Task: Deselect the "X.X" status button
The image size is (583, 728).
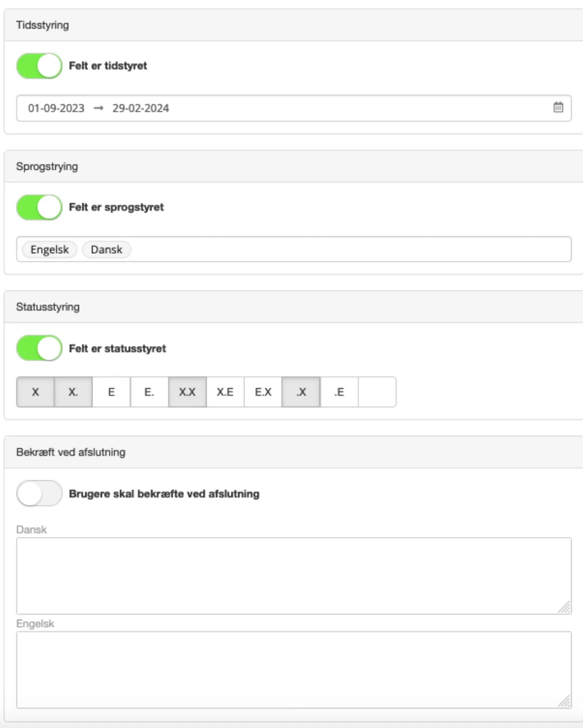Action: click(187, 392)
